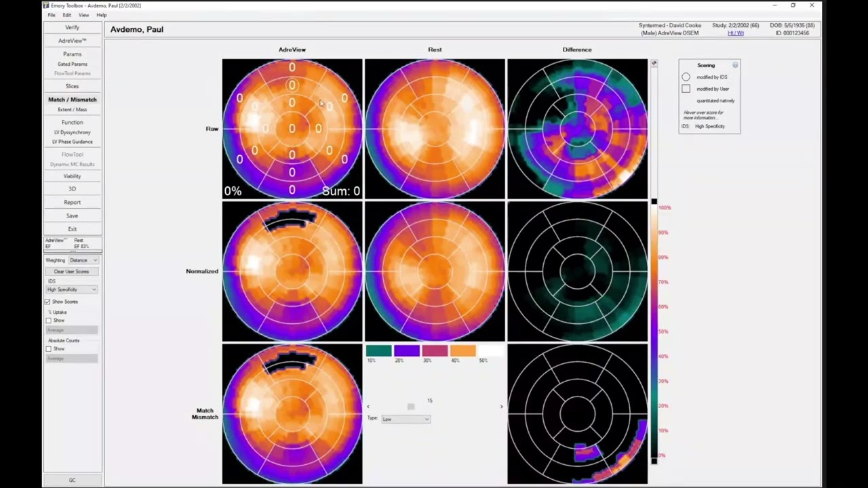Enable Show under % Uptake

(48, 321)
